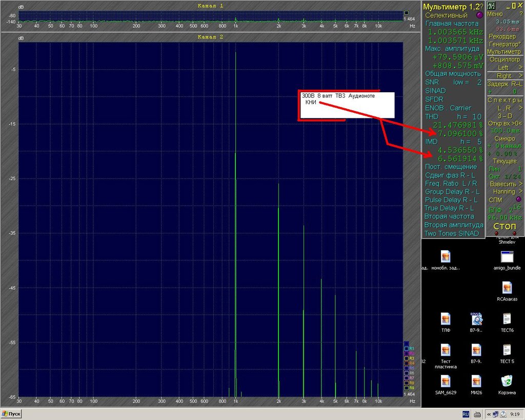The width and height of the screenshot is (525, 420).
Task: Click the 96.00 kHz sample rate value
Action: (504, 217)
